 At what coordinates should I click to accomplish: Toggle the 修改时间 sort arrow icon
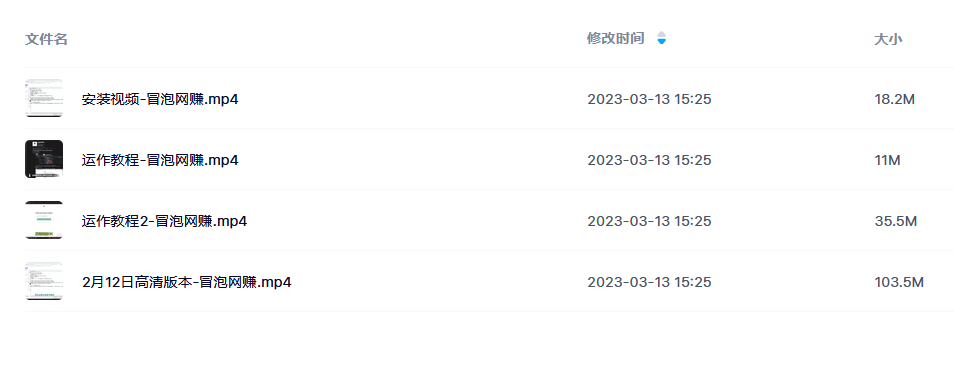coord(661,38)
